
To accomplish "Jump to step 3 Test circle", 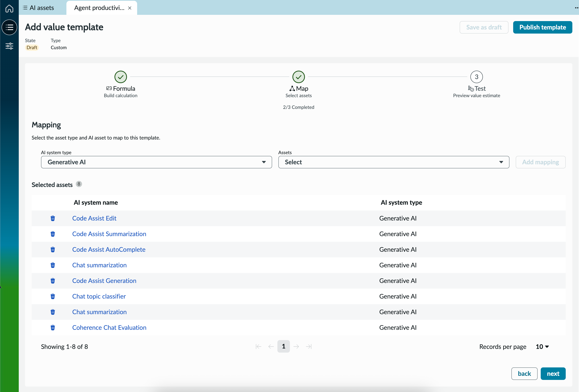I will tap(476, 77).
